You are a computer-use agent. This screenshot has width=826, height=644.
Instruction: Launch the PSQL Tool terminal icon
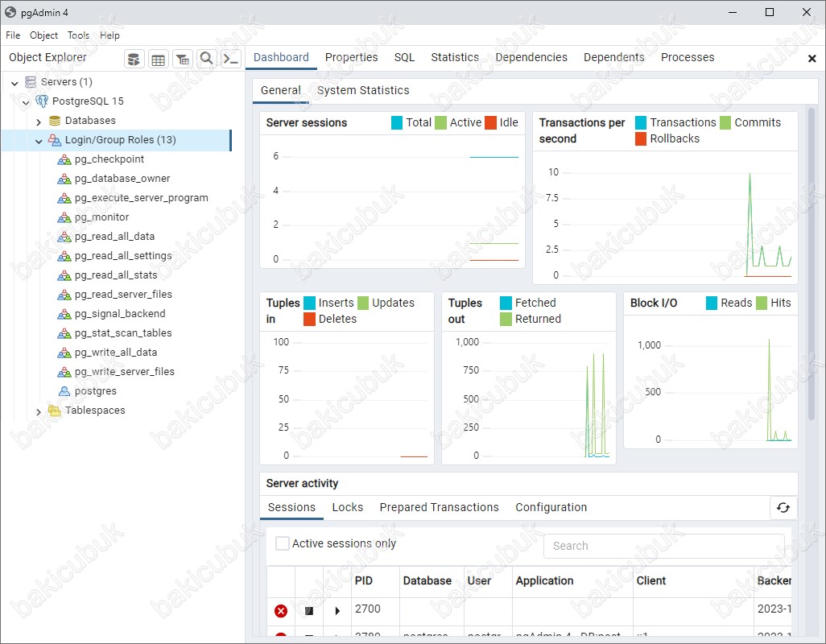(x=231, y=59)
